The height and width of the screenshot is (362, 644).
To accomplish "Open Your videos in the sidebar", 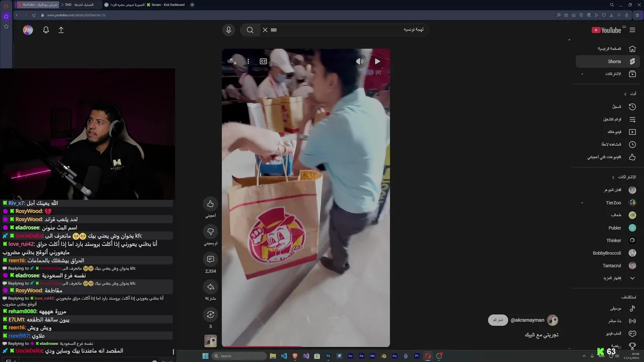I will [x=607, y=132].
